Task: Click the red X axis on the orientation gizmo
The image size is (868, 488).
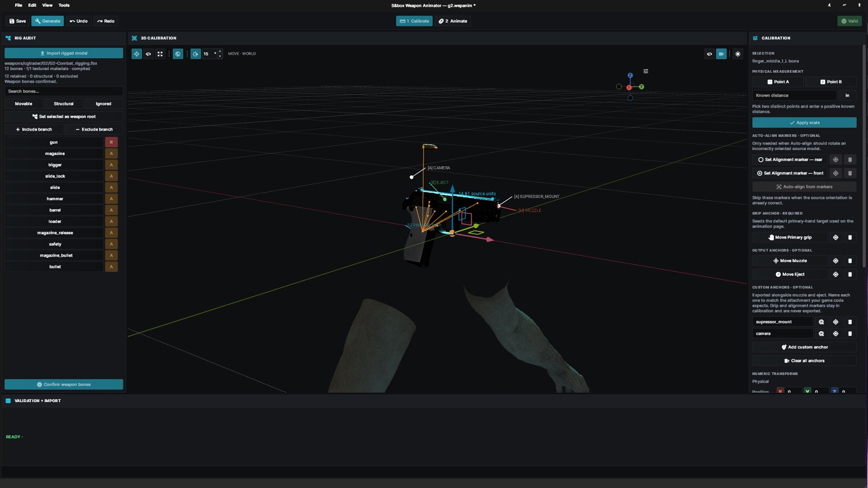Action: tap(629, 88)
